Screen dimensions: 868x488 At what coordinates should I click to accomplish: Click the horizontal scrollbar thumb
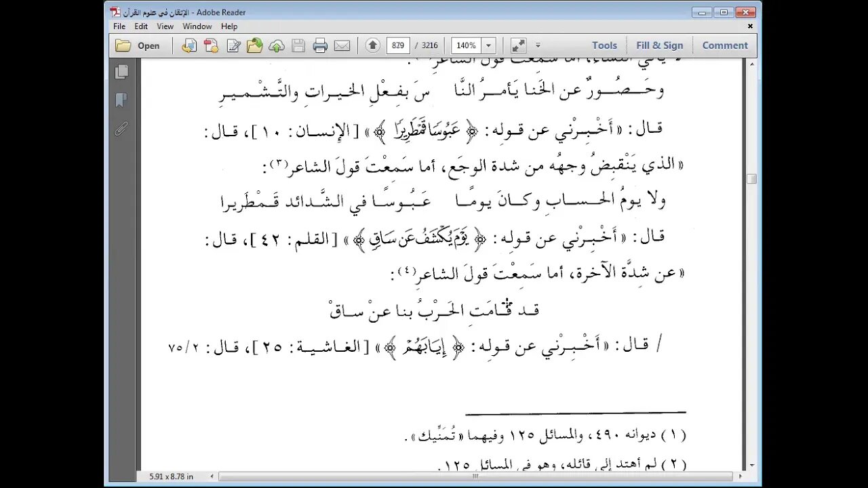(476, 476)
